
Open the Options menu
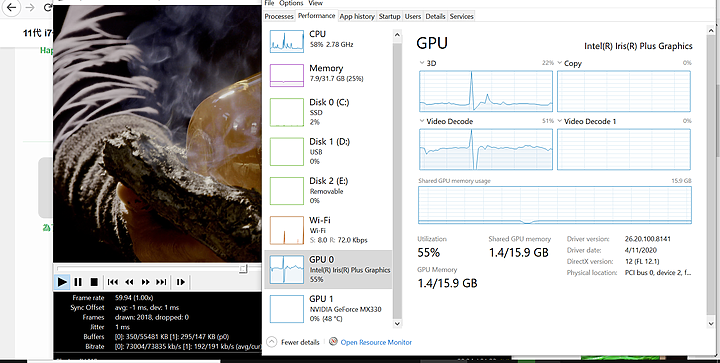tap(291, 3)
